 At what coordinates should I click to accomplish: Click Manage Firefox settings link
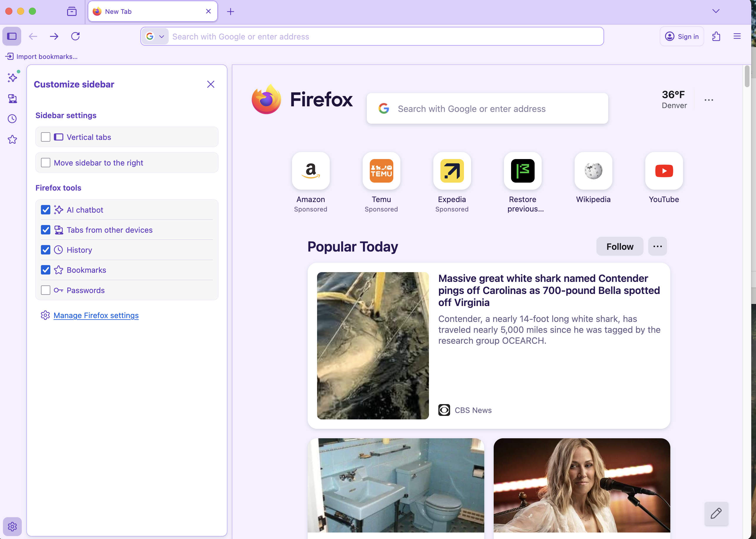96,315
